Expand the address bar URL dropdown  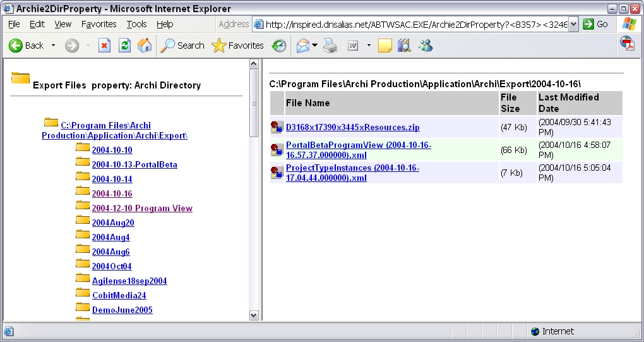point(573,24)
